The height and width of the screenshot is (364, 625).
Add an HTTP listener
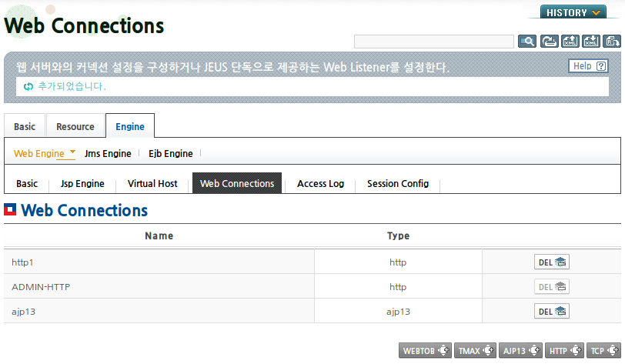point(564,350)
